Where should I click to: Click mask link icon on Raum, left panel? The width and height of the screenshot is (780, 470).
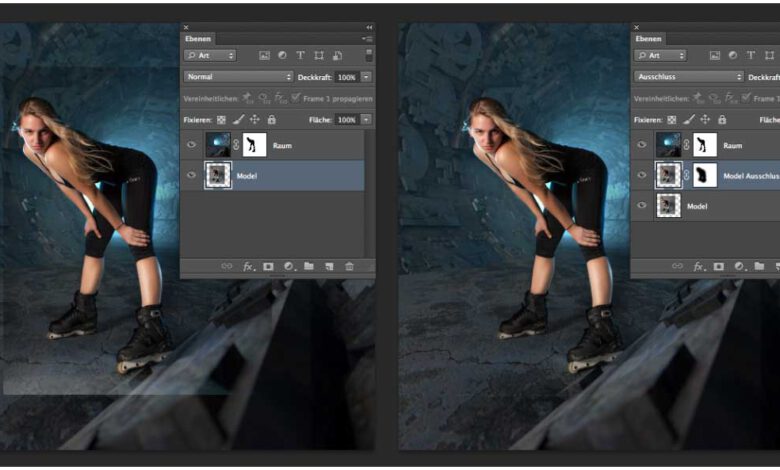point(236,145)
